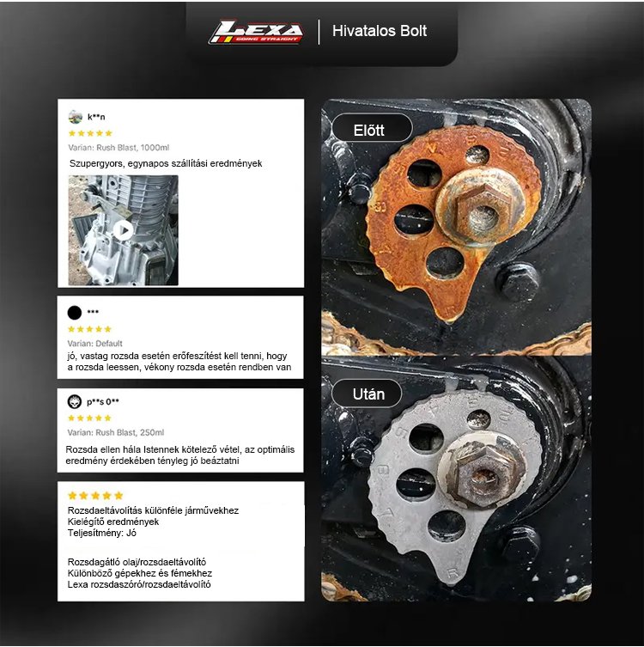Open the Hivatalos Bolt store label
Image resolution: width=644 pixels, height=647 pixels.
point(380,31)
